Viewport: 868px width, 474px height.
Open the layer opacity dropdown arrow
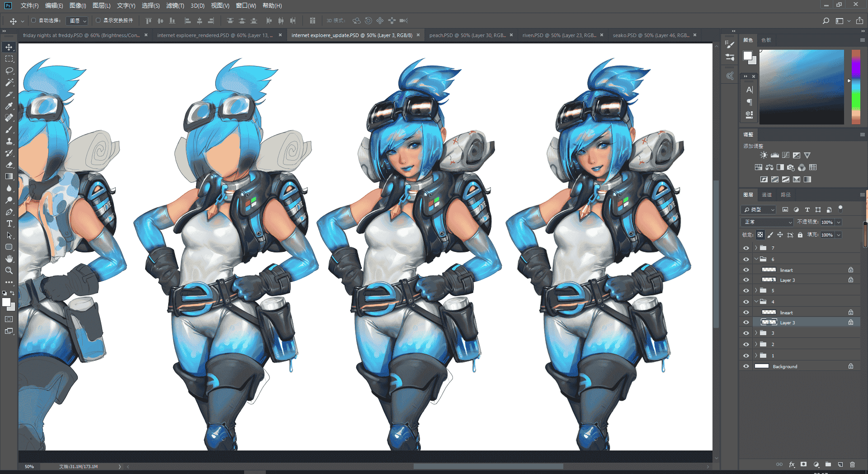click(x=839, y=222)
